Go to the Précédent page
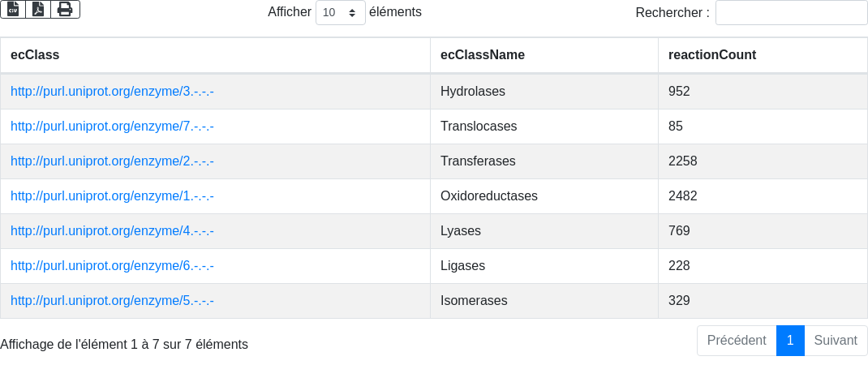The image size is (868, 365). [736, 341]
